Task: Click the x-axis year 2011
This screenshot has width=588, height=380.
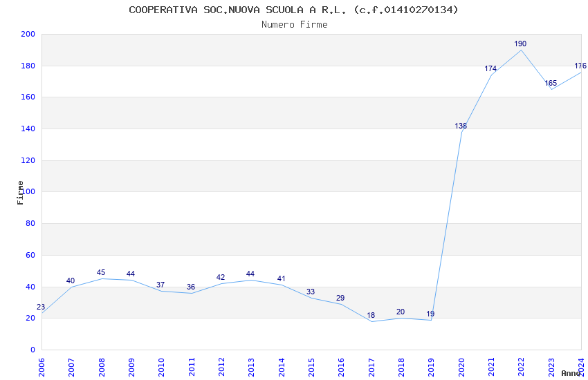Action: click(191, 368)
